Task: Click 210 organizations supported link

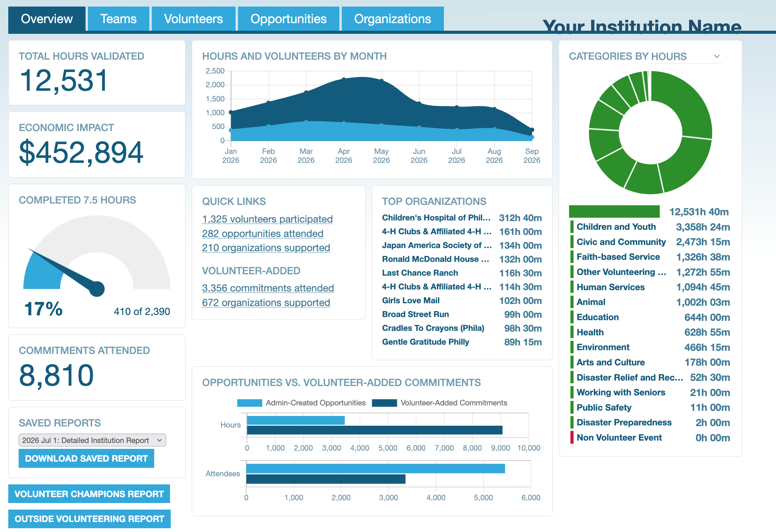Action: 266,248
